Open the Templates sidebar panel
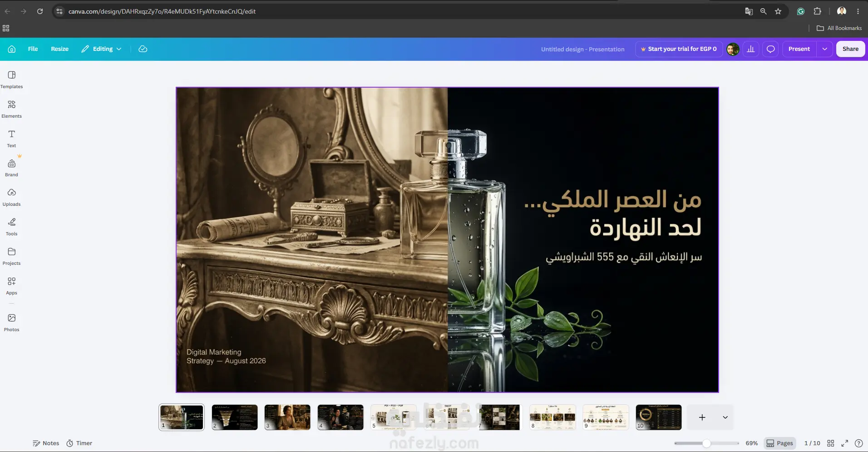 click(12, 79)
